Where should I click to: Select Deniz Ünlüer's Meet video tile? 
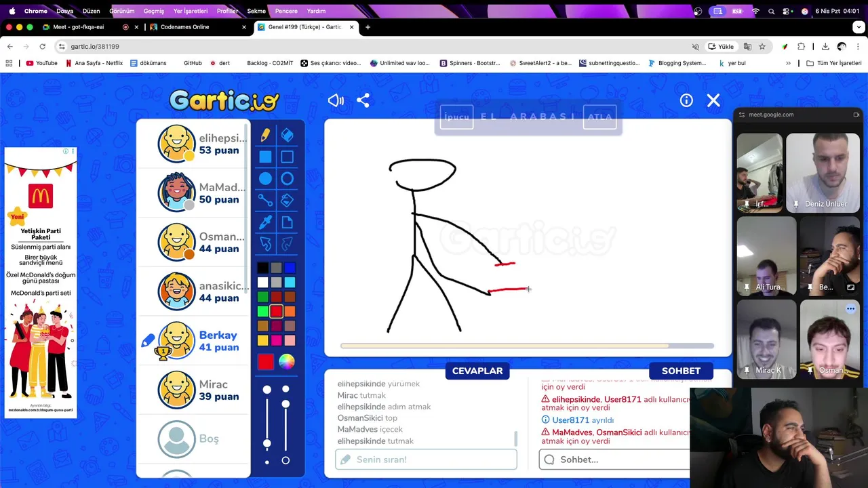[x=823, y=172]
